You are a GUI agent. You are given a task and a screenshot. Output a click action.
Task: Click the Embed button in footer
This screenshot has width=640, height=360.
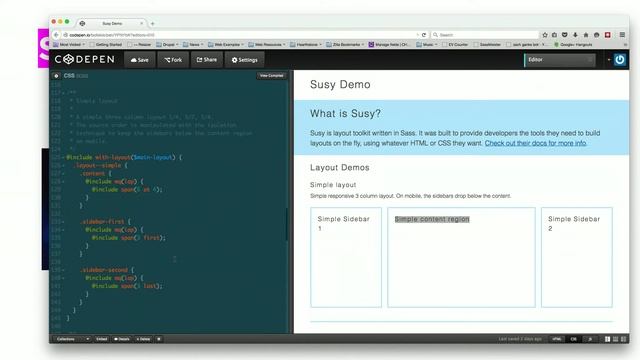(x=102, y=339)
